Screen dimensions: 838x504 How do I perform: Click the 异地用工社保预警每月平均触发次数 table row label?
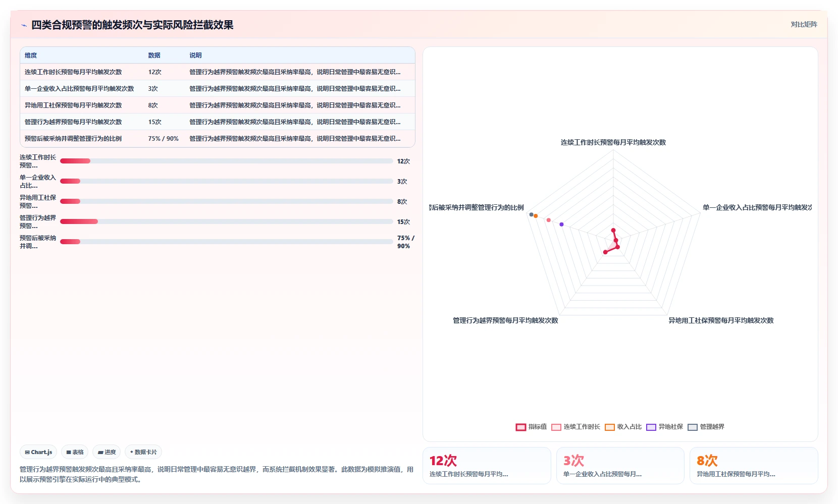click(x=73, y=105)
